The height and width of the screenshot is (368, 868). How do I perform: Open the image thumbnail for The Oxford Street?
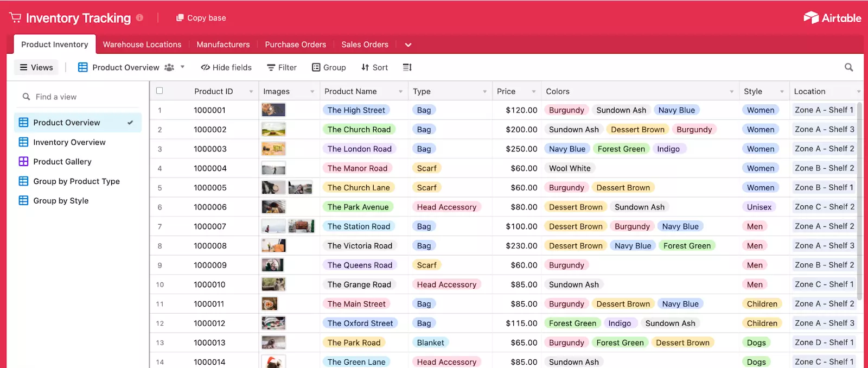(x=273, y=323)
